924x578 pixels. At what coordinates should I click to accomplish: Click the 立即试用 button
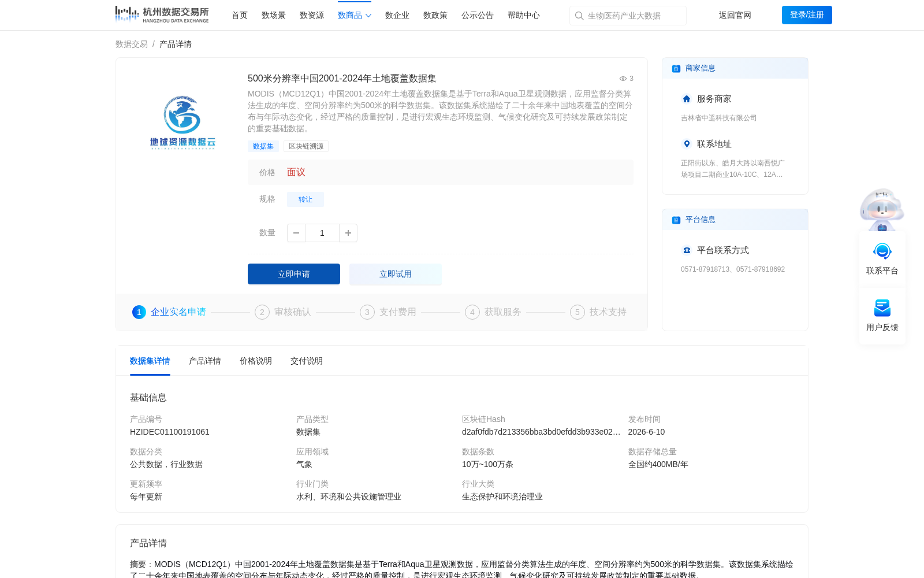(396, 274)
